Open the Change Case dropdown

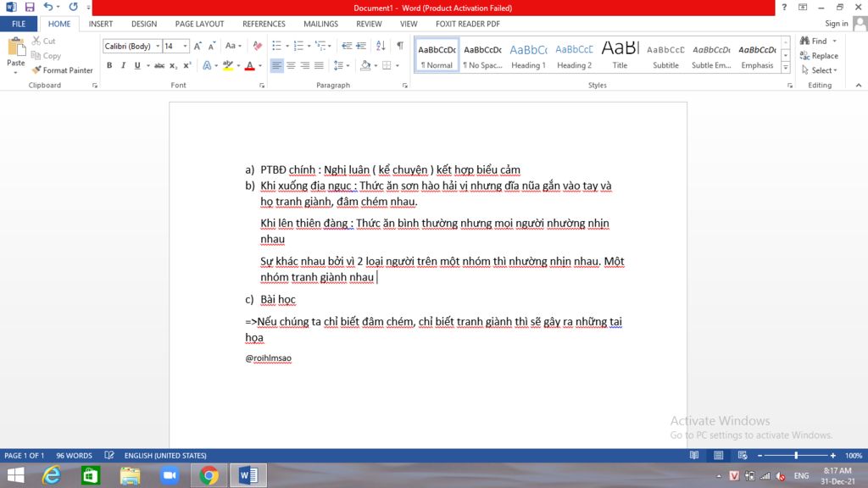[x=234, y=46]
